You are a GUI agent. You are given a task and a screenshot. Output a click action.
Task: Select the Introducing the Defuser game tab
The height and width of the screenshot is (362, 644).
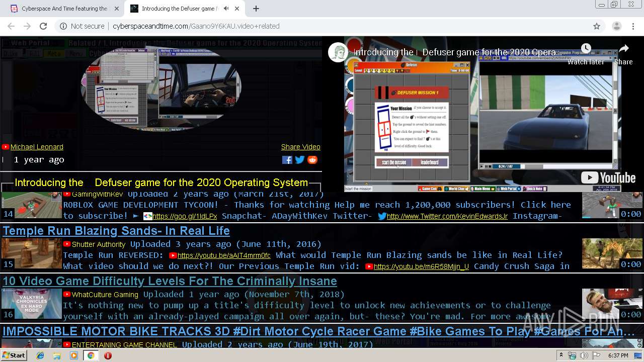tap(179, 9)
